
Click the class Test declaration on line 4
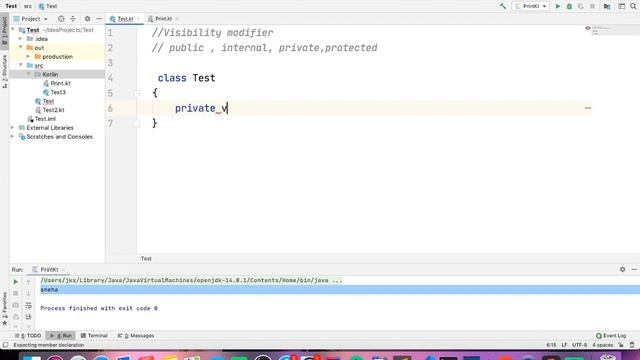(x=187, y=78)
